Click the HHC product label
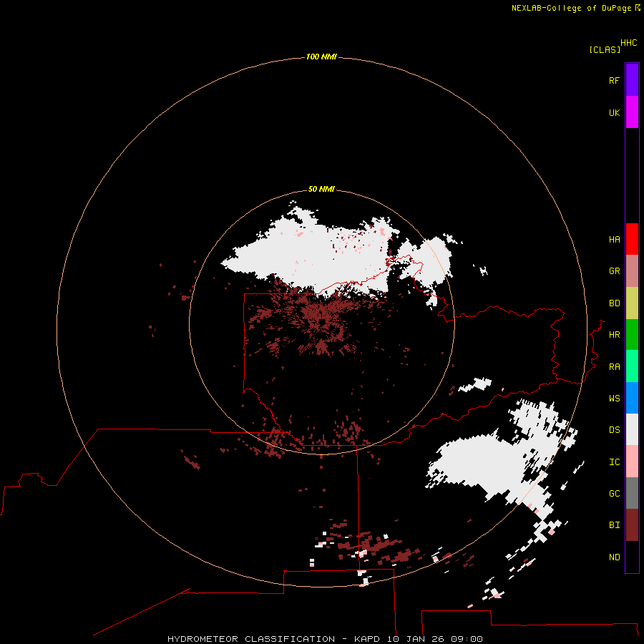The width and height of the screenshot is (644, 644). (x=628, y=43)
